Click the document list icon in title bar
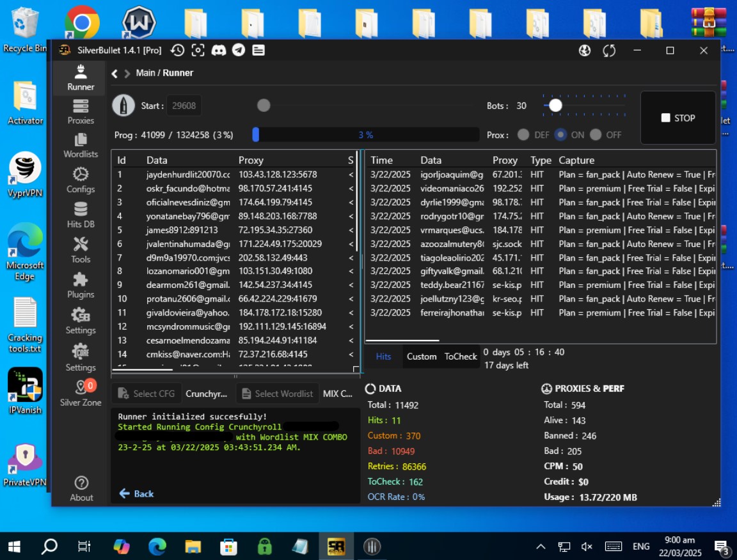 (258, 51)
